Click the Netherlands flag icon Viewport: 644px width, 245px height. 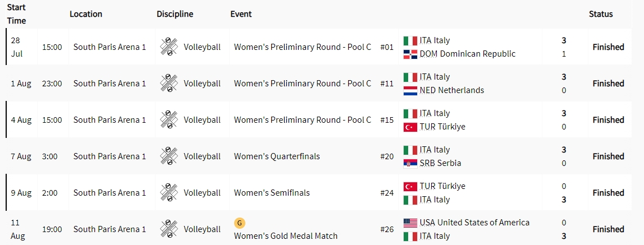point(410,90)
